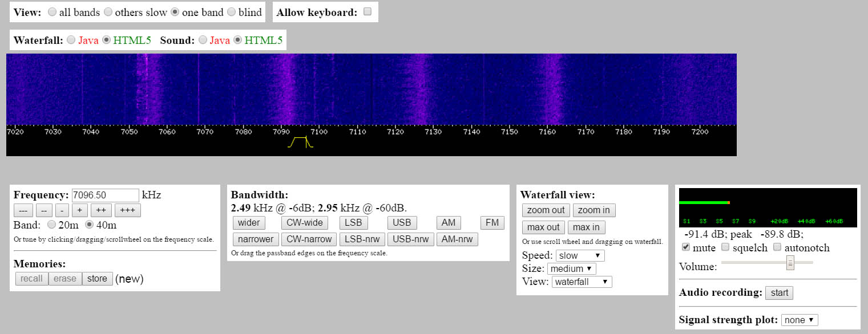Open the waterfall View dropdown

tap(582, 282)
